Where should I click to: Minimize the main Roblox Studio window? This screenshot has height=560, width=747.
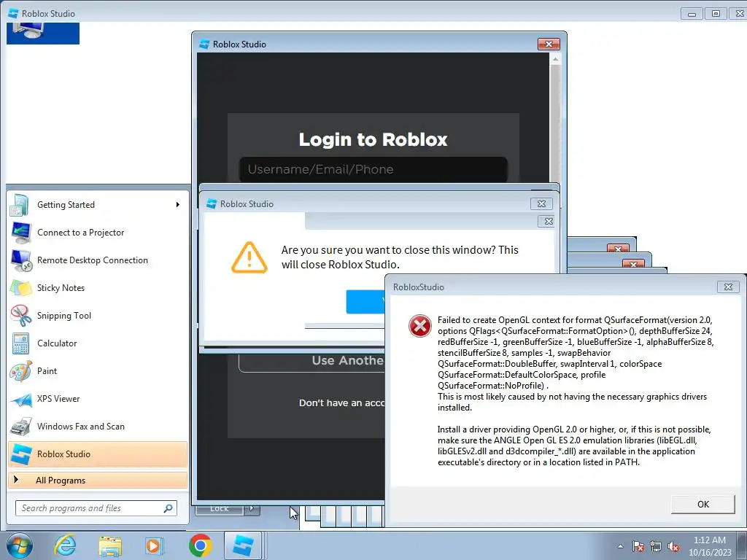[692, 13]
